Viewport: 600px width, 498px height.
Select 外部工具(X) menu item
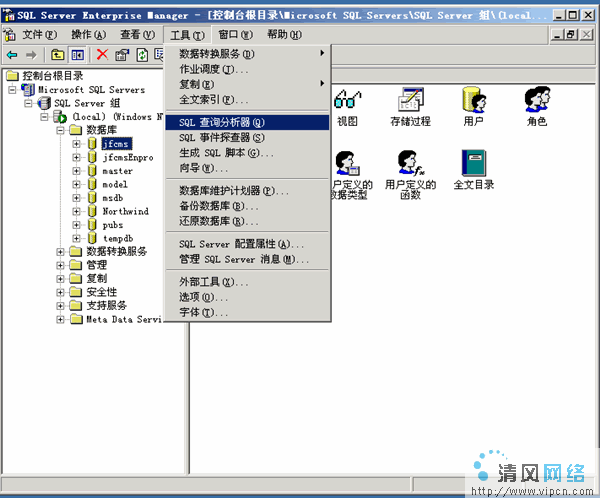pyautogui.click(x=247, y=282)
